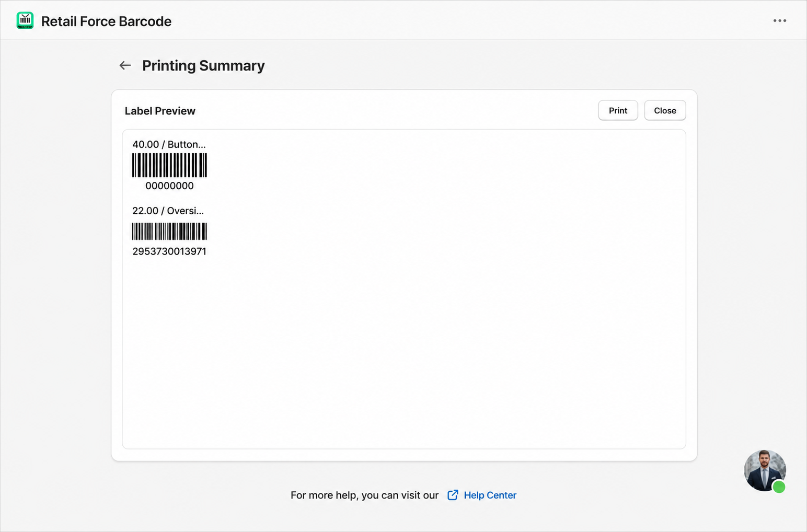Click the Label Preview title
The height and width of the screenshot is (532, 807).
point(160,111)
